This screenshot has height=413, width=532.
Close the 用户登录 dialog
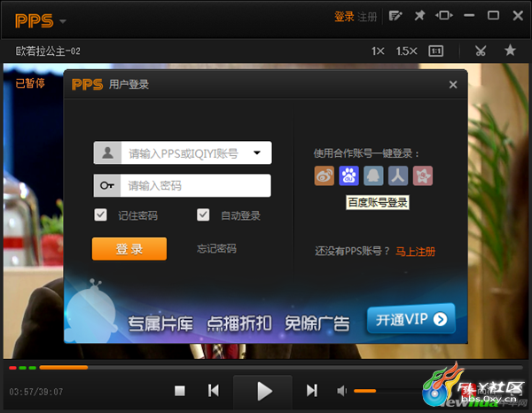pyautogui.click(x=453, y=84)
